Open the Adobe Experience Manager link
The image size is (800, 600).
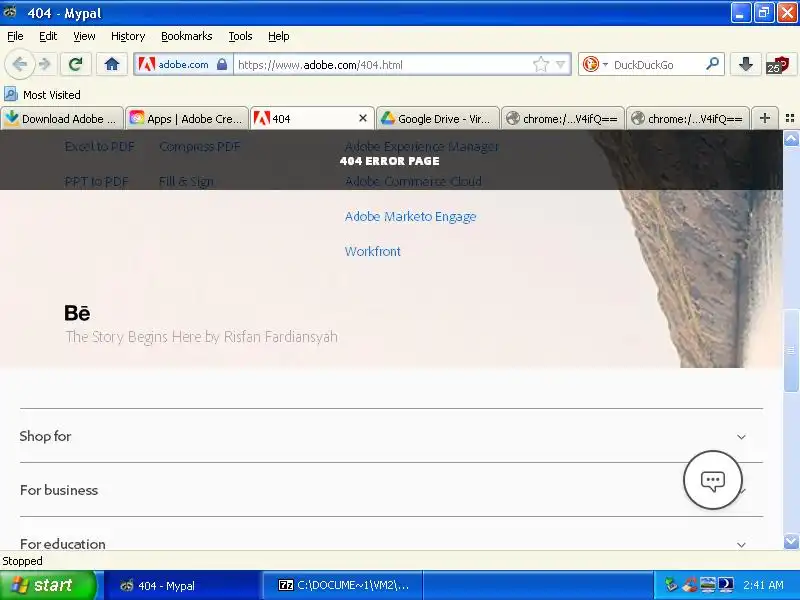tap(421, 146)
